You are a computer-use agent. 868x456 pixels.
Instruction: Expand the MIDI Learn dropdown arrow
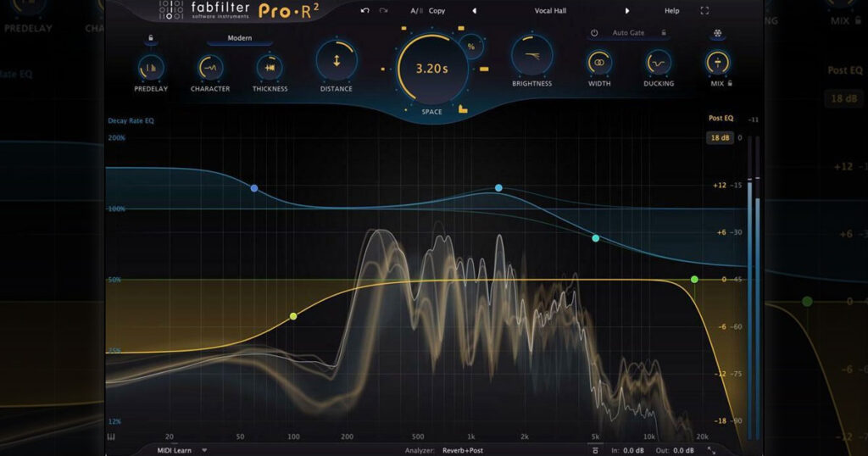(204, 450)
